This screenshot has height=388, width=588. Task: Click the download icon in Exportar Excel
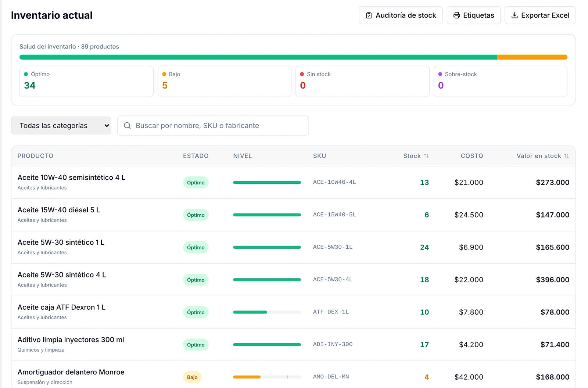514,15
